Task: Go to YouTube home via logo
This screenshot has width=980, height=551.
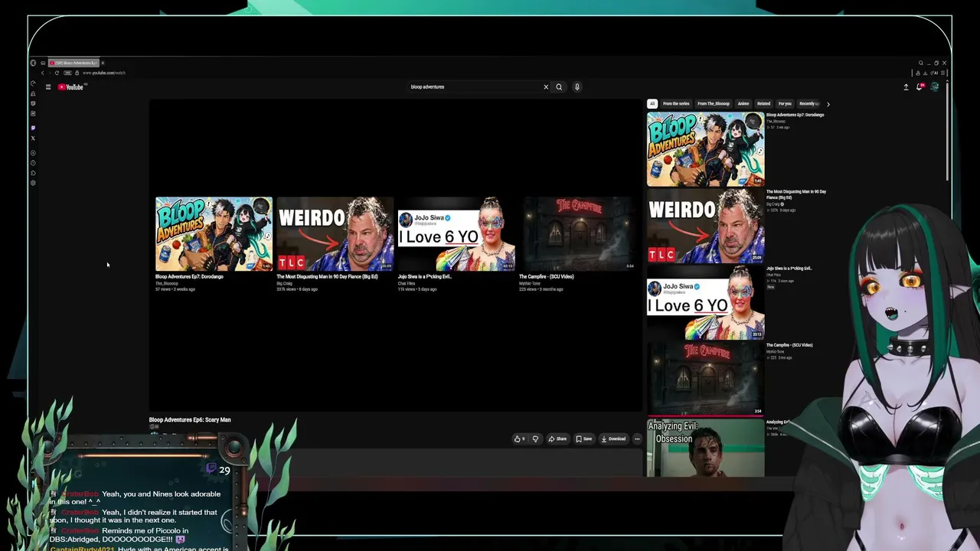Action: [71, 87]
